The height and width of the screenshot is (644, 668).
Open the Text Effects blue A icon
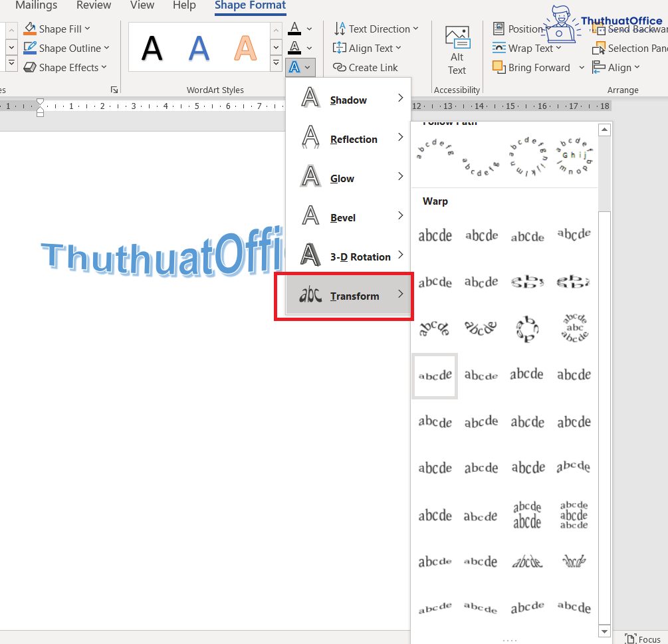(x=294, y=67)
